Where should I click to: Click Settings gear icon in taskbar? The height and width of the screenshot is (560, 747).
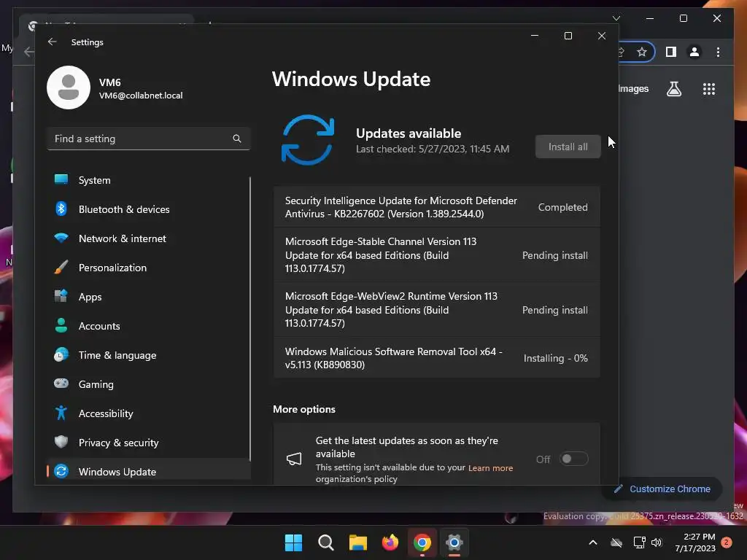[454, 542]
